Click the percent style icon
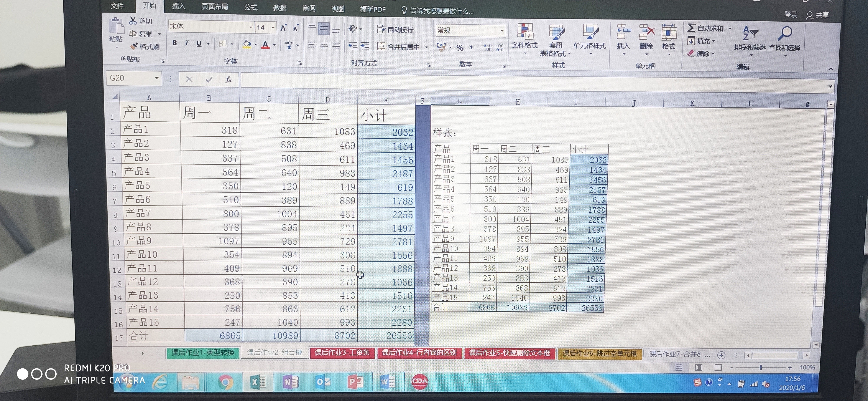Screen dimensions: 868x401 (460, 48)
